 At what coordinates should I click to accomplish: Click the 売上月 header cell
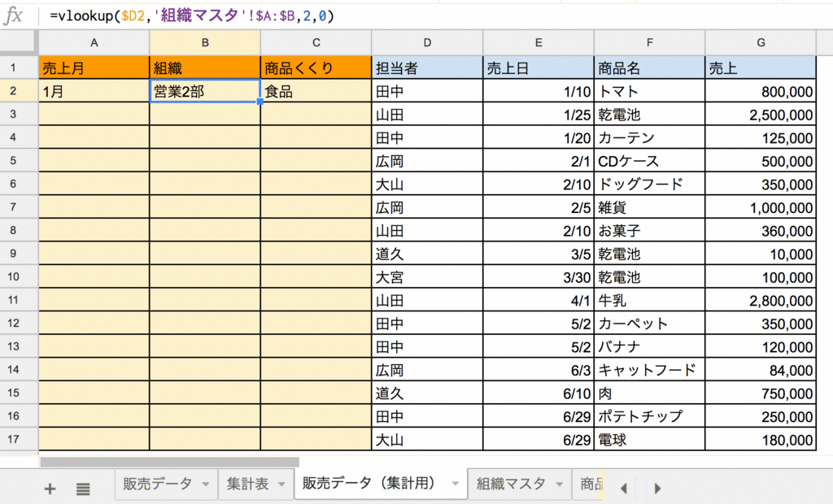pyautogui.click(x=94, y=67)
